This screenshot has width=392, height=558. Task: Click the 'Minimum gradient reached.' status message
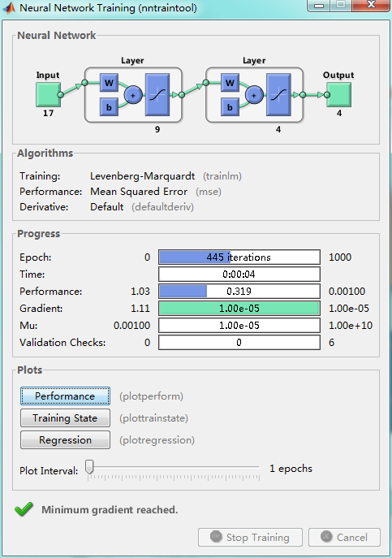pos(110,509)
